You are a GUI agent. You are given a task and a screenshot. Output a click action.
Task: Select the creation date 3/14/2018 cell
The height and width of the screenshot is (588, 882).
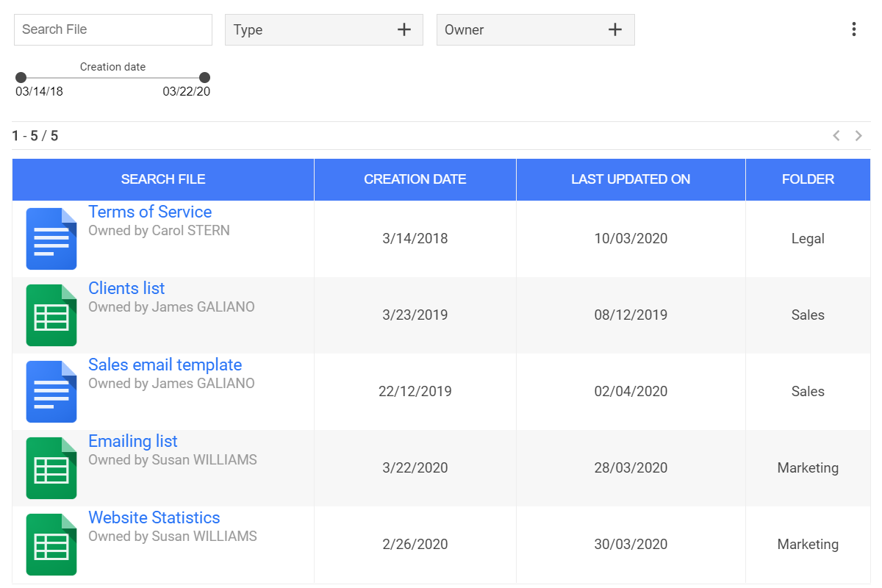pyautogui.click(x=415, y=239)
